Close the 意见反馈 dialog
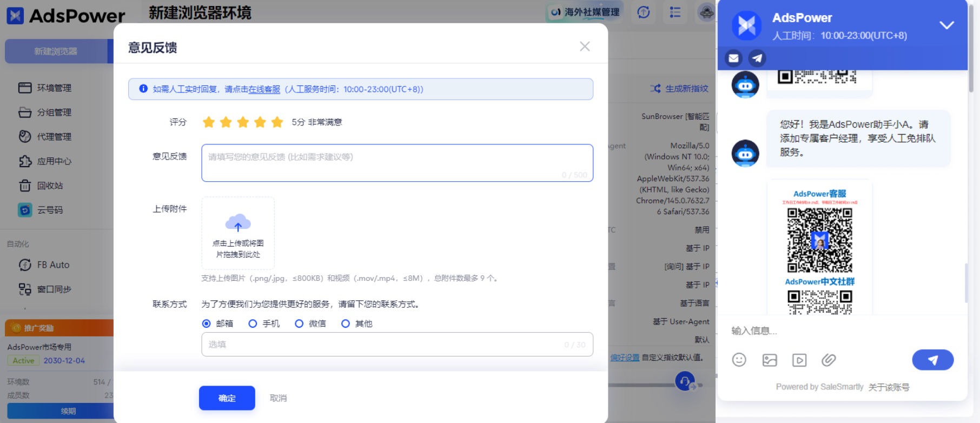Image resolution: width=980 pixels, height=423 pixels. coord(585,47)
